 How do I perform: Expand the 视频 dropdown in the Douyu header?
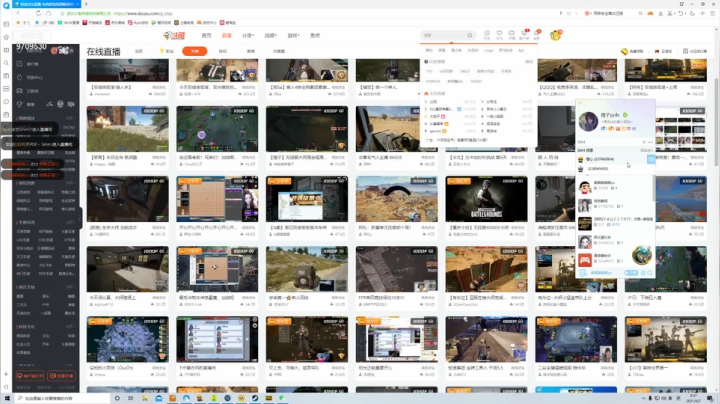(x=270, y=35)
